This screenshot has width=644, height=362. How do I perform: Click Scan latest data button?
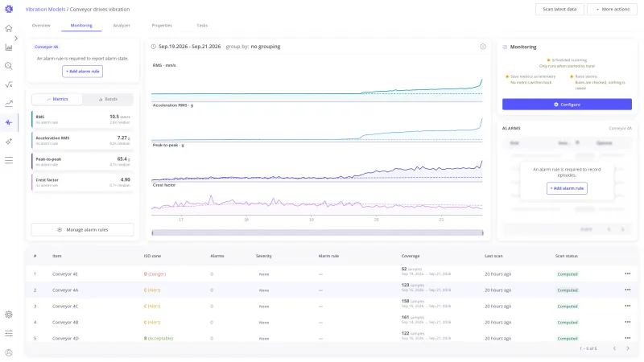559,9
